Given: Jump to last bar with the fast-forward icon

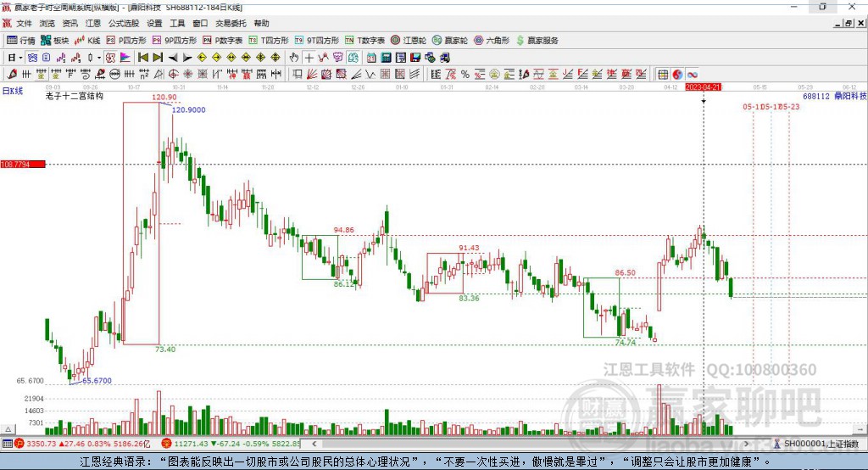Looking at the screenshot, I should pos(158,58).
